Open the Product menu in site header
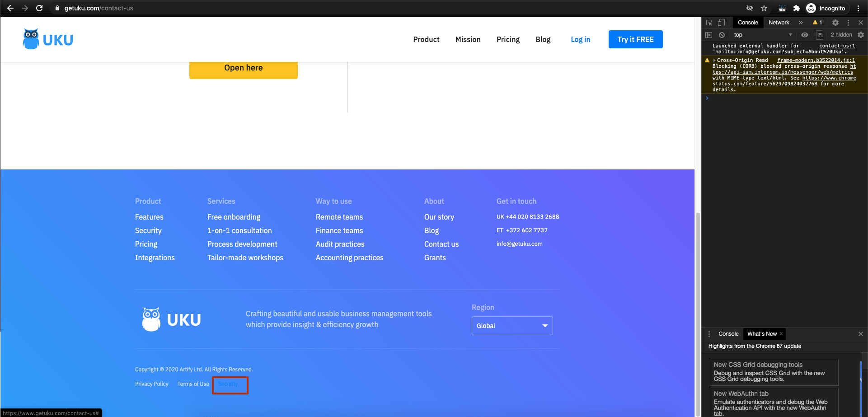Image resolution: width=868 pixels, height=417 pixels. click(426, 39)
